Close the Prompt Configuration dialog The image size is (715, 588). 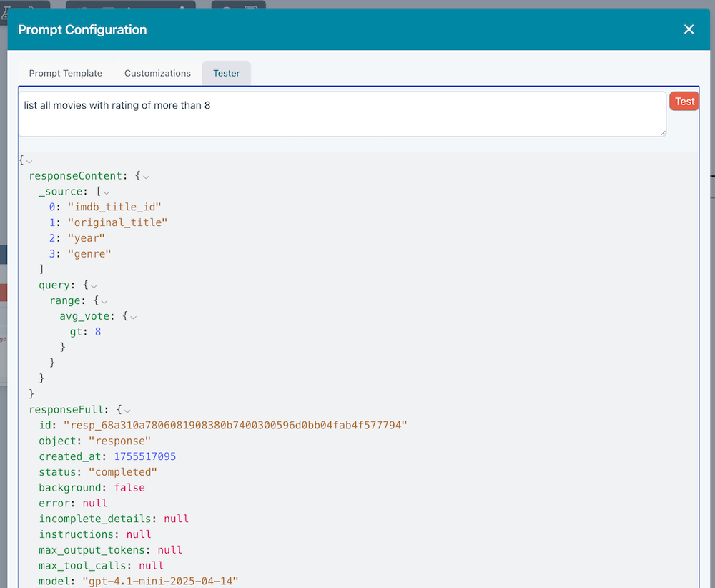(x=689, y=29)
